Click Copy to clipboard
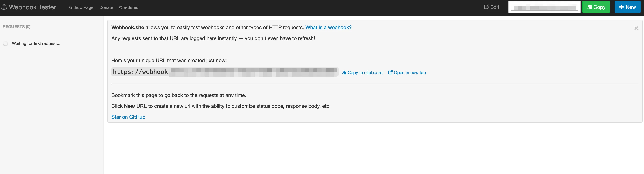 pyautogui.click(x=365, y=72)
